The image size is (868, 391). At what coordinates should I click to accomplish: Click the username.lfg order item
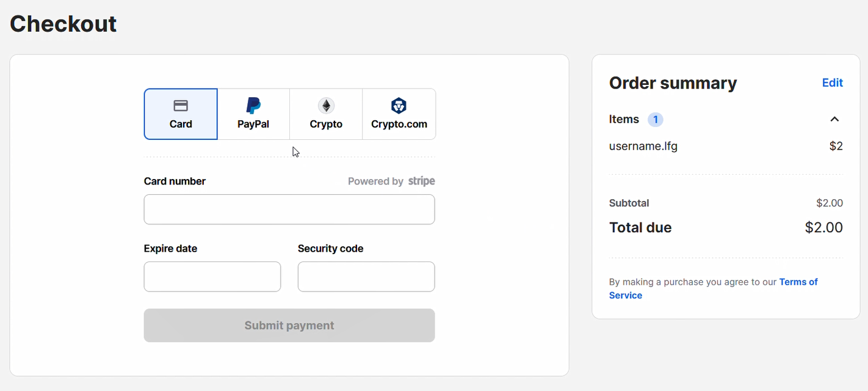tap(643, 146)
